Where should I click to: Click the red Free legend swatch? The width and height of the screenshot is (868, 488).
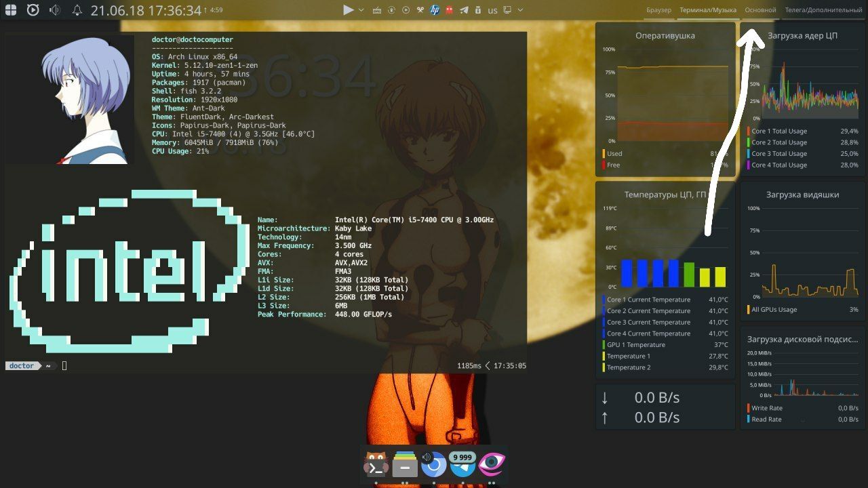coord(604,165)
